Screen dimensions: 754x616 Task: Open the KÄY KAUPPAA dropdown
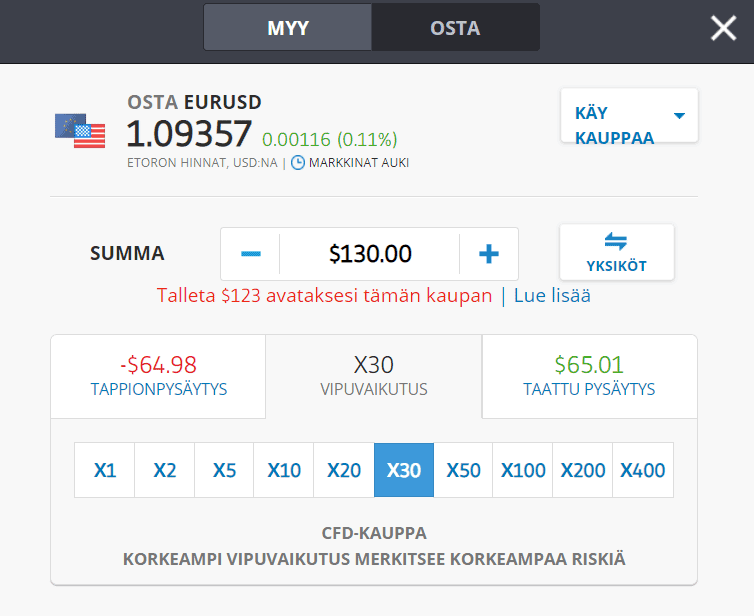coord(629,115)
